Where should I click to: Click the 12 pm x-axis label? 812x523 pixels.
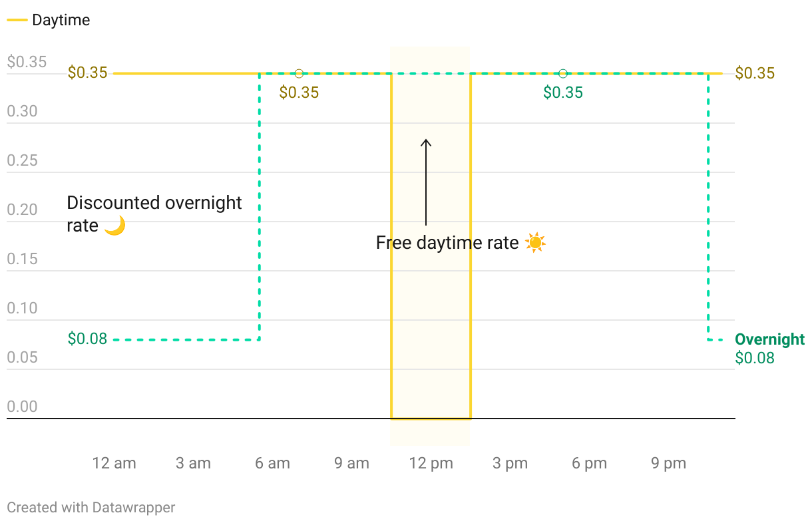tap(431, 464)
